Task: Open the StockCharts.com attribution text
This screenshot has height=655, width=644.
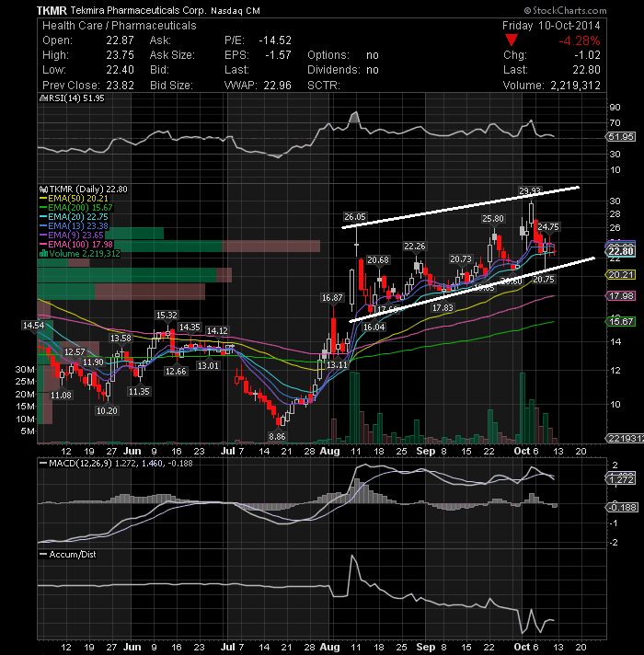Action: pyautogui.click(x=565, y=10)
